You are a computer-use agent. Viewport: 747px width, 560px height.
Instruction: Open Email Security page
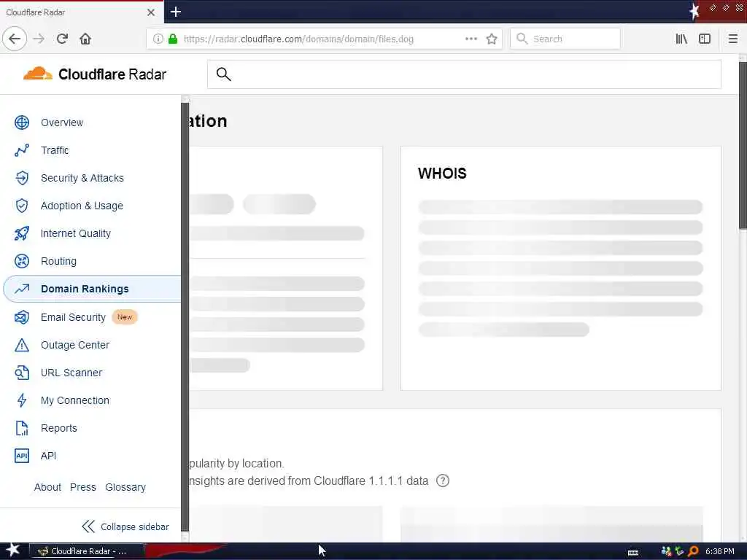[x=73, y=317]
